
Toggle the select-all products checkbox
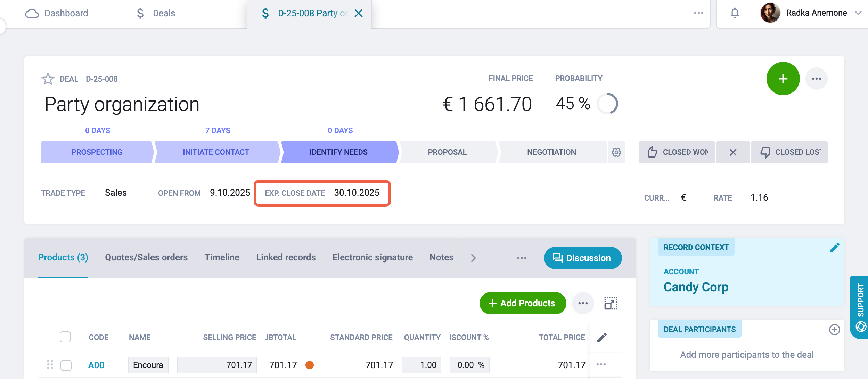click(65, 337)
